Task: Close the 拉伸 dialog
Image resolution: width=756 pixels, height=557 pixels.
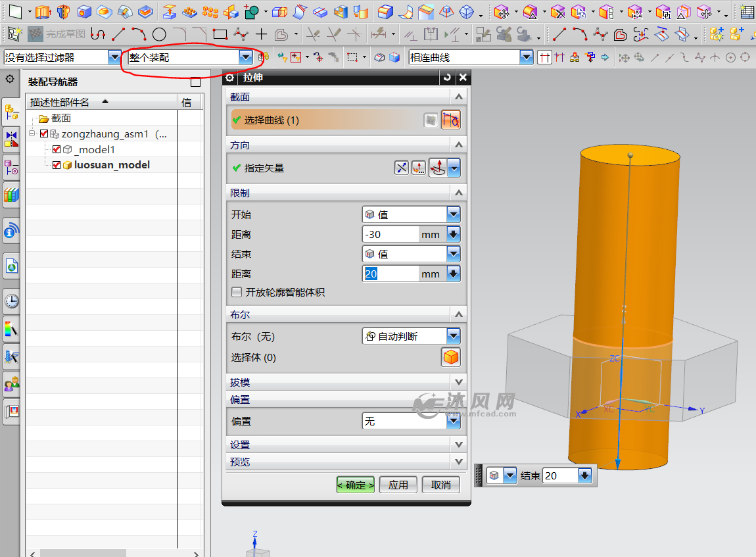Action: coord(463,77)
